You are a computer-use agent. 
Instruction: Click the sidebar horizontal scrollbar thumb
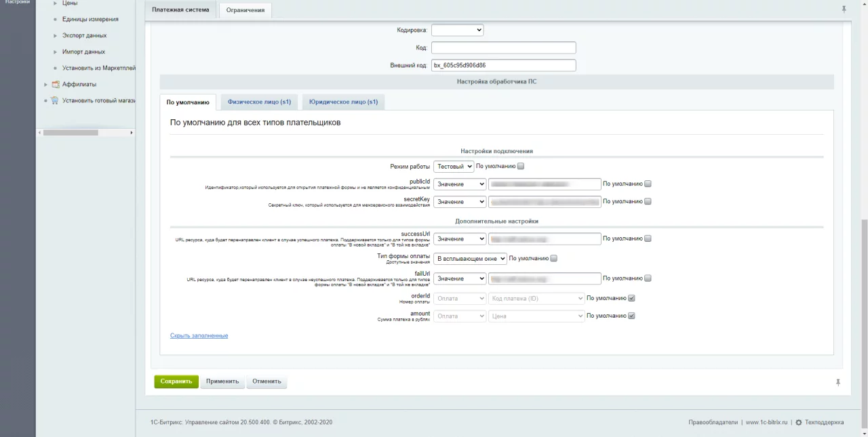tap(71, 133)
